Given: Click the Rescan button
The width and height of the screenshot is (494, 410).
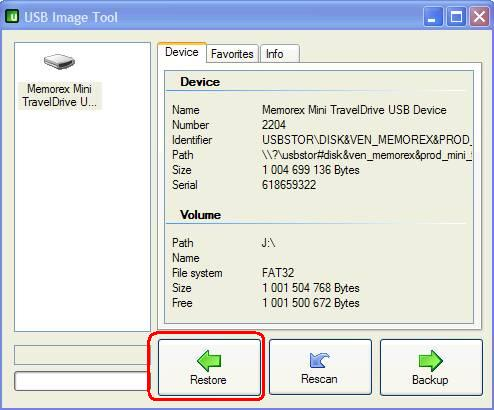Looking at the screenshot, I should tap(320, 367).
